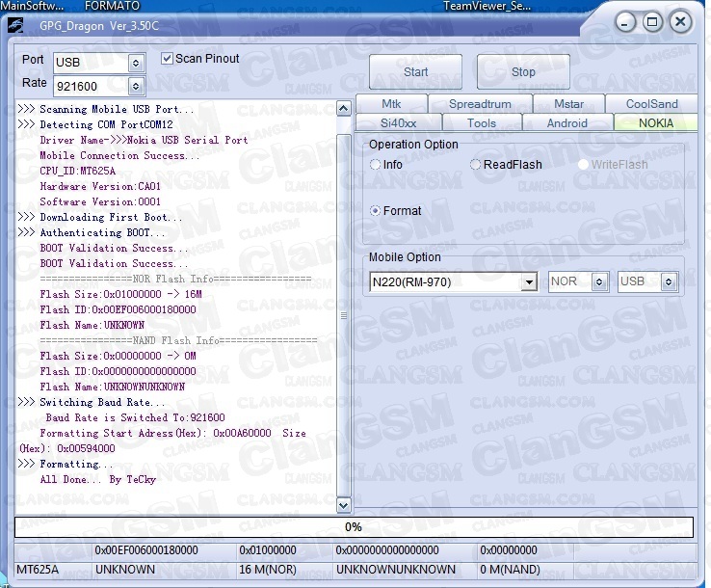The width and height of the screenshot is (711, 588).
Task: Click the FORMATO item in the top bar
Action: 112,6
